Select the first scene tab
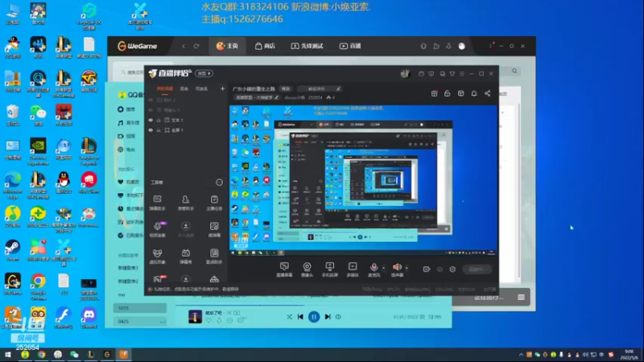644x362 pixels. 165,88
